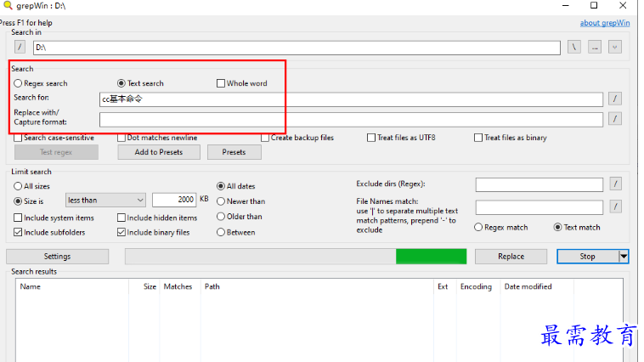Screen dimensions: 644x362
Task: Open the folder browse button with three dots
Action: tap(595, 47)
